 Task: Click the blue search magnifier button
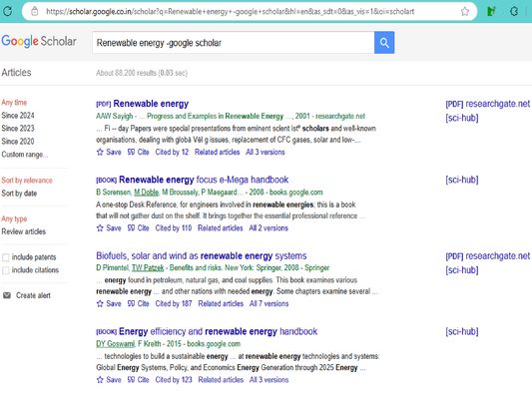[384, 43]
